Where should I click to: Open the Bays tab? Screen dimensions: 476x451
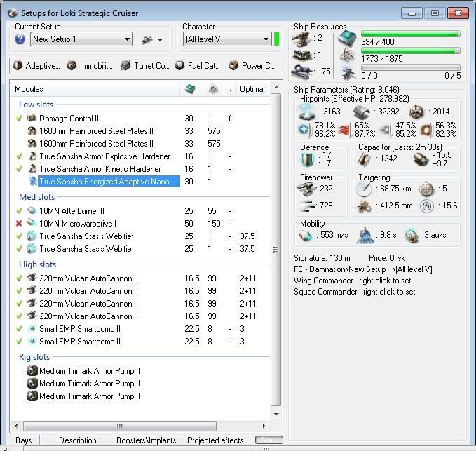(x=24, y=440)
